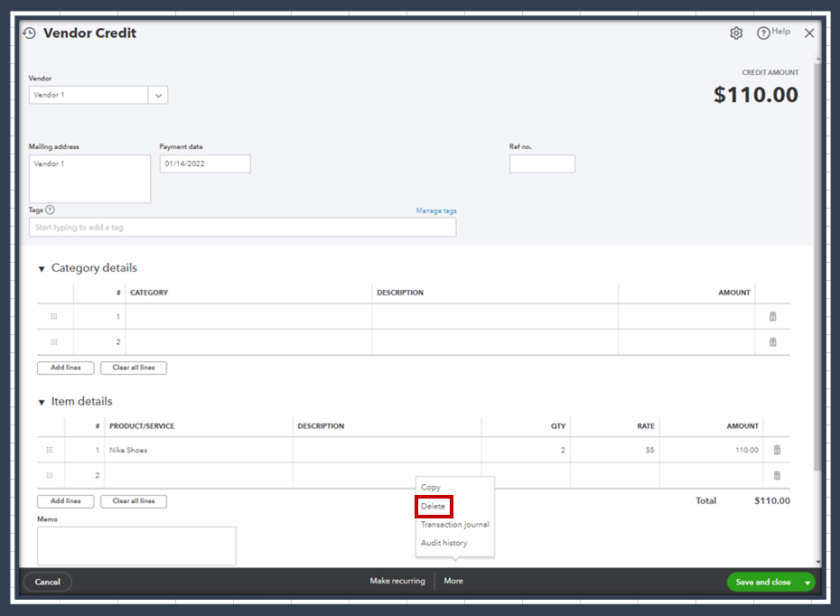
Task: Click the Cancel button
Action: [47, 582]
